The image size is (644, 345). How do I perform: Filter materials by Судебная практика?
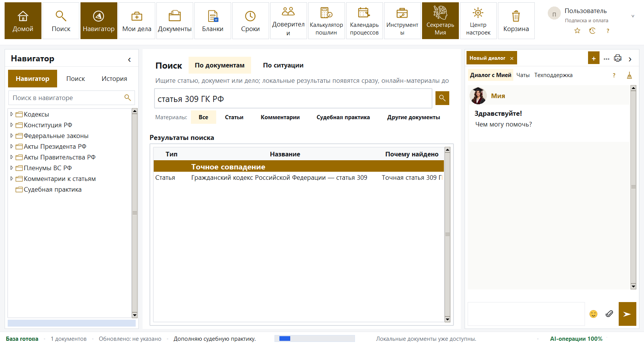(343, 117)
